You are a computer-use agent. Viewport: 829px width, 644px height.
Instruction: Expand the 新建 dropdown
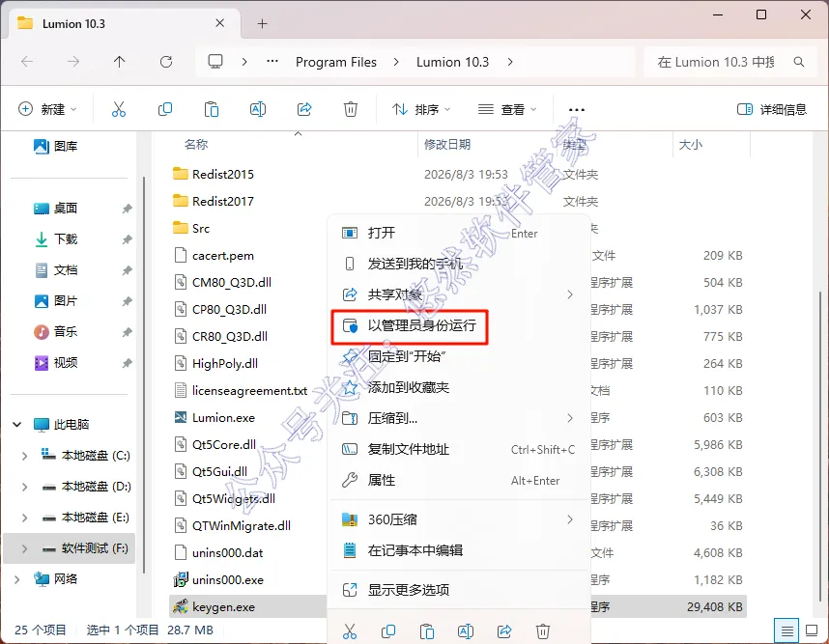47,109
